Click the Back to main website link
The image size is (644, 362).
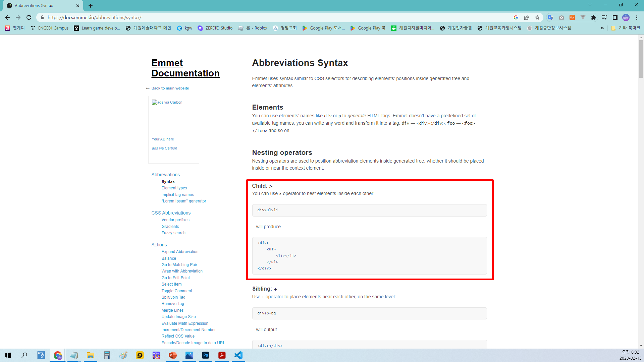pyautogui.click(x=170, y=88)
